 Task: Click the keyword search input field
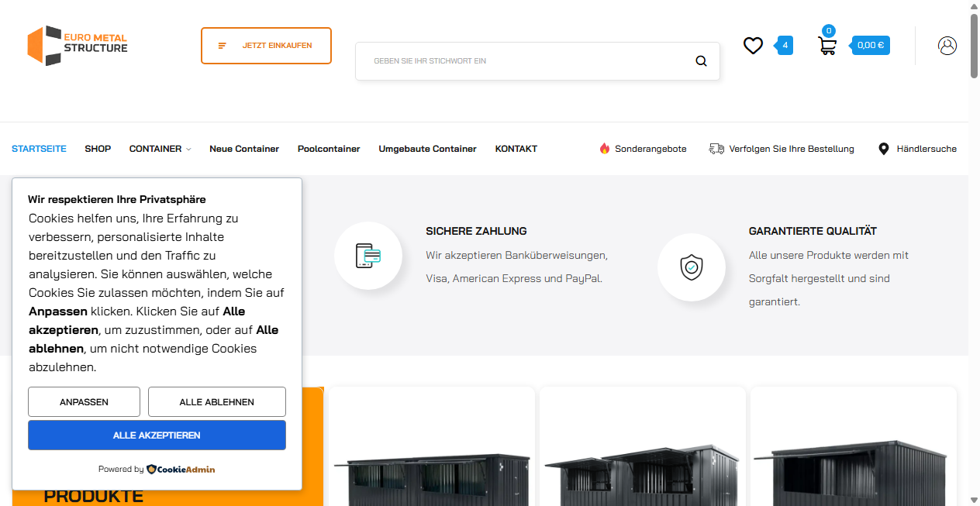coord(504,60)
